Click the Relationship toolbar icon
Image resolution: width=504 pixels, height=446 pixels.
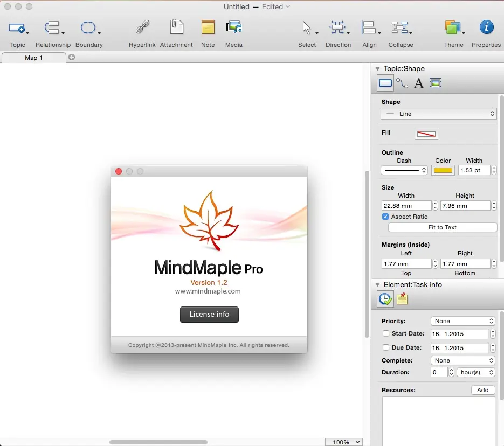point(52,27)
